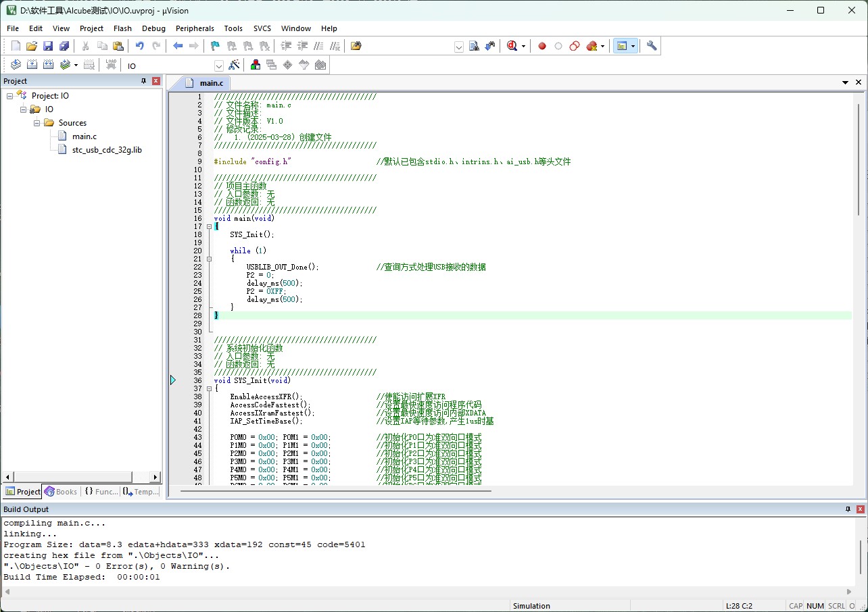Toggle the bookmark flag icon
Viewport: 868px width, 612px height.
[x=215, y=46]
